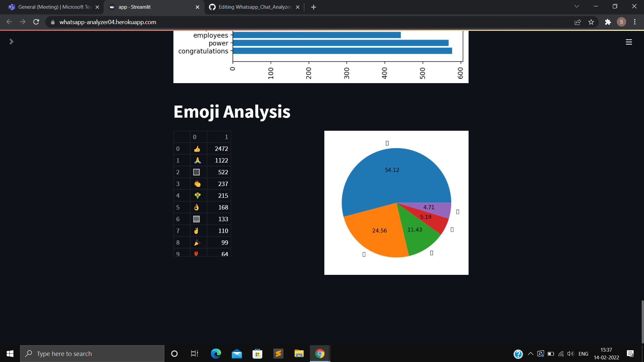Image resolution: width=644 pixels, height=362 pixels.
Task: Open the Streamlit app menu (hamburger icon)
Action: tap(629, 42)
